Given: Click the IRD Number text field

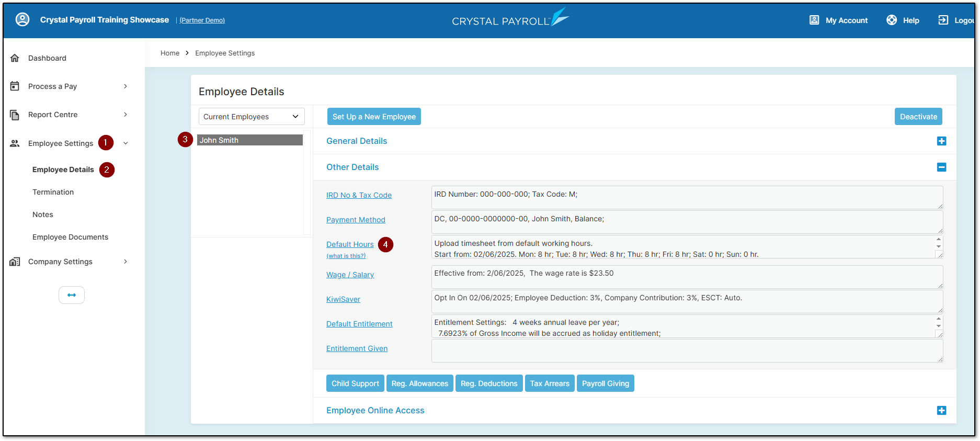Looking at the screenshot, I should point(687,197).
